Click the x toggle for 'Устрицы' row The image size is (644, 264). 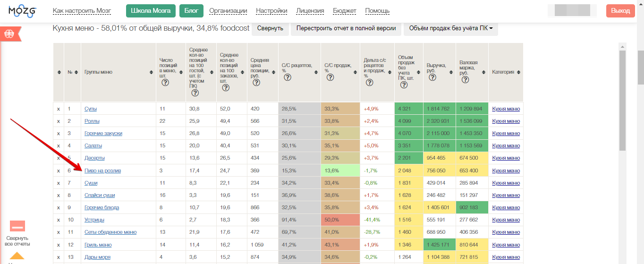pyautogui.click(x=59, y=220)
